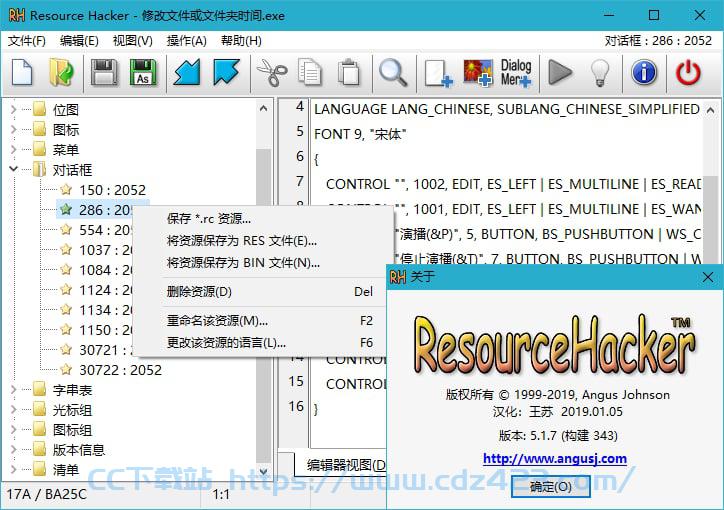Screen dimensions: 724x510
Task: Click the red power exit icon
Action: 688,72
